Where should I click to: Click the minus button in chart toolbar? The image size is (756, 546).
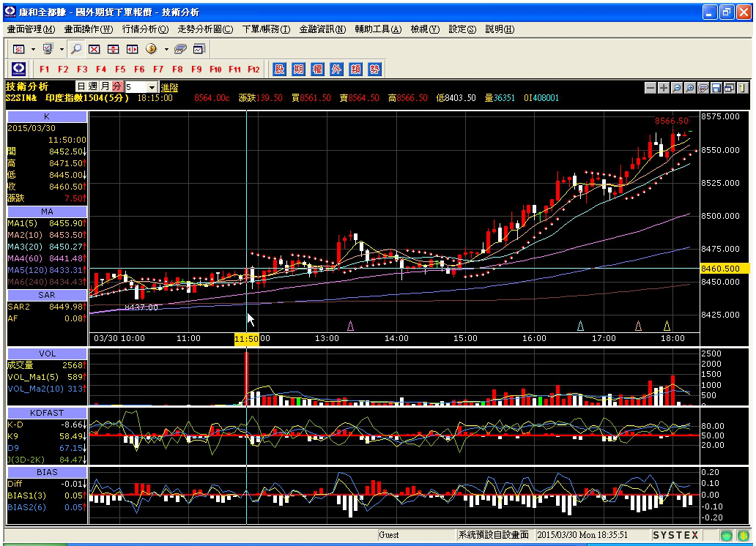(651, 88)
